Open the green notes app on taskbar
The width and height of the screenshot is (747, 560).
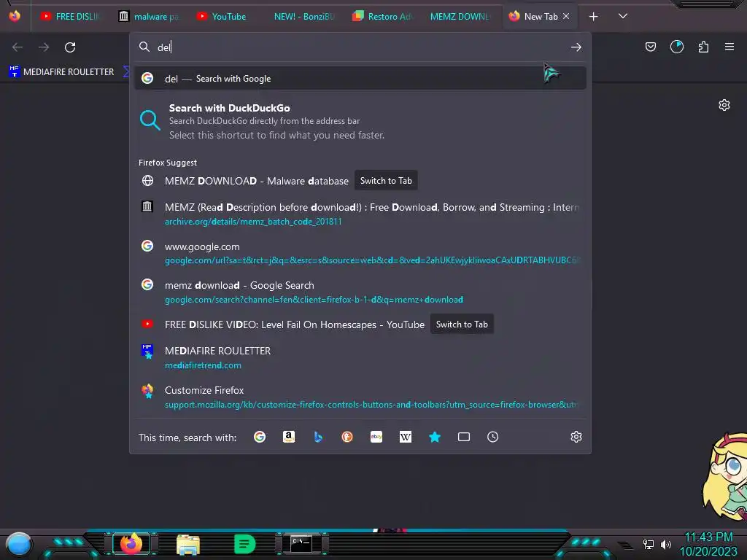245,544
